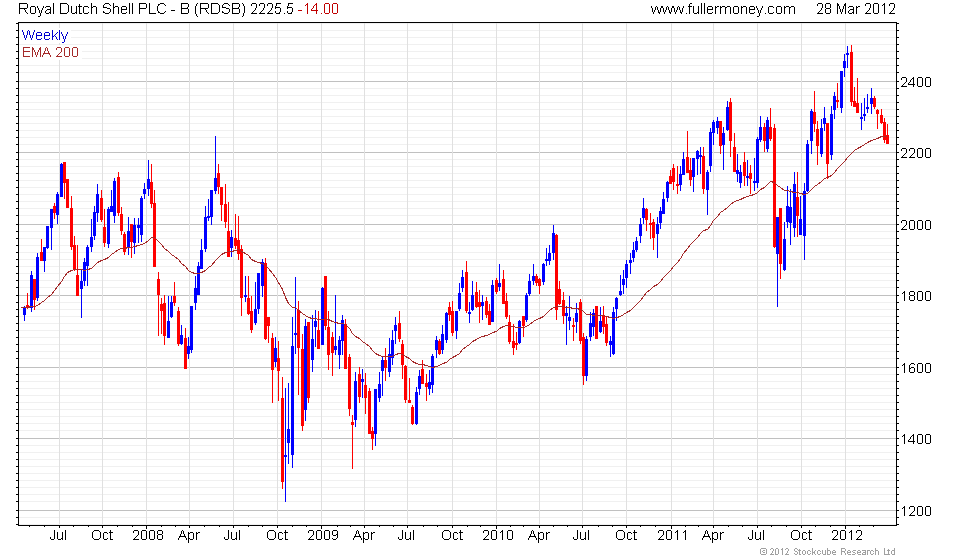Select the blue Weekly legend label
The width and height of the screenshot is (980, 560).
pos(44,36)
